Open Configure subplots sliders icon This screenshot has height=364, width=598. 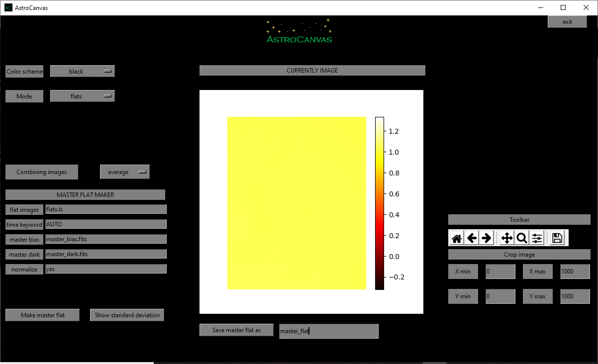pyautogui.click(x=537, y=238)
